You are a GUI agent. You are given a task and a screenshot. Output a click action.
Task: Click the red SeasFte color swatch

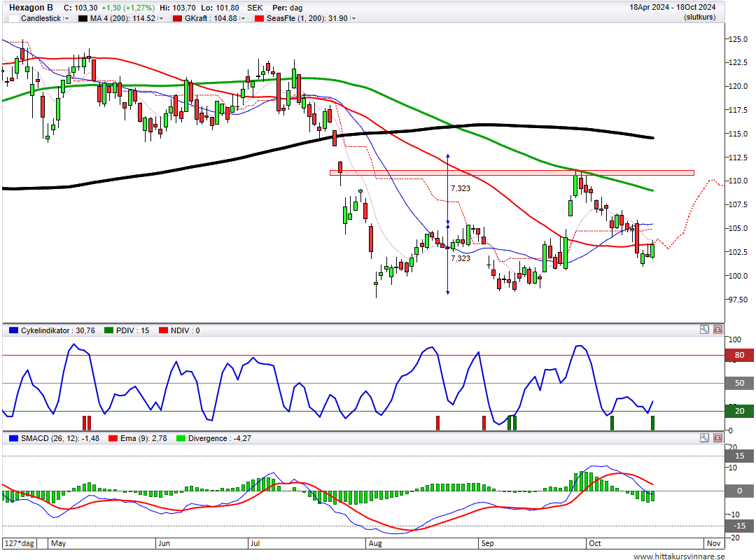click(260, 18)
